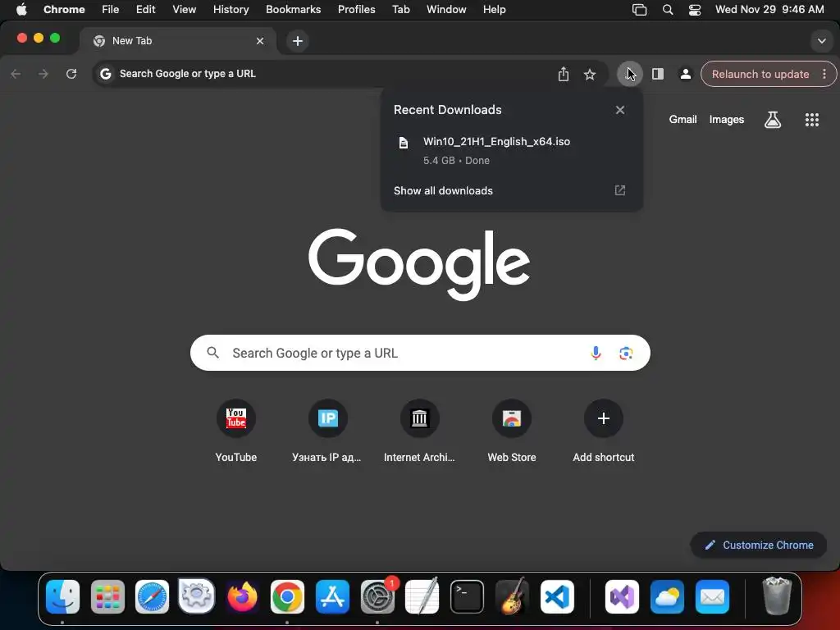The image size is (840, 630).
Task: Launch Visual Studio Code from Dock
Action: 557,596
